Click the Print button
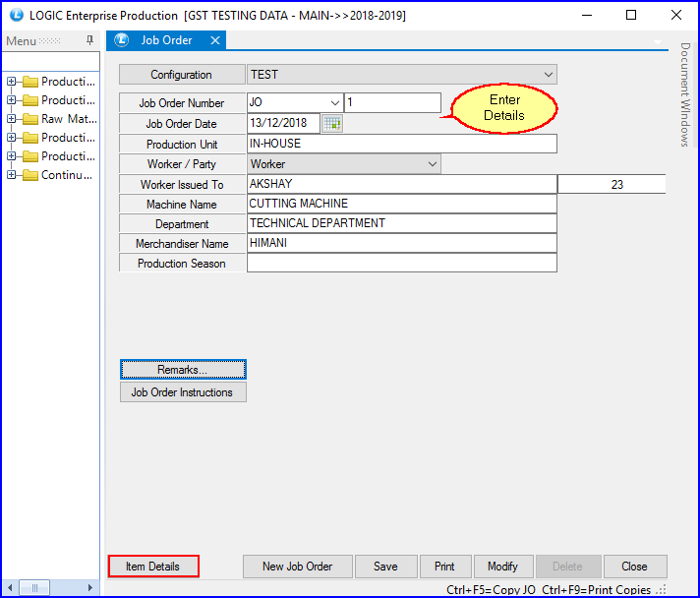This screenshot has height=598, width=700. (x=444, y=567)
